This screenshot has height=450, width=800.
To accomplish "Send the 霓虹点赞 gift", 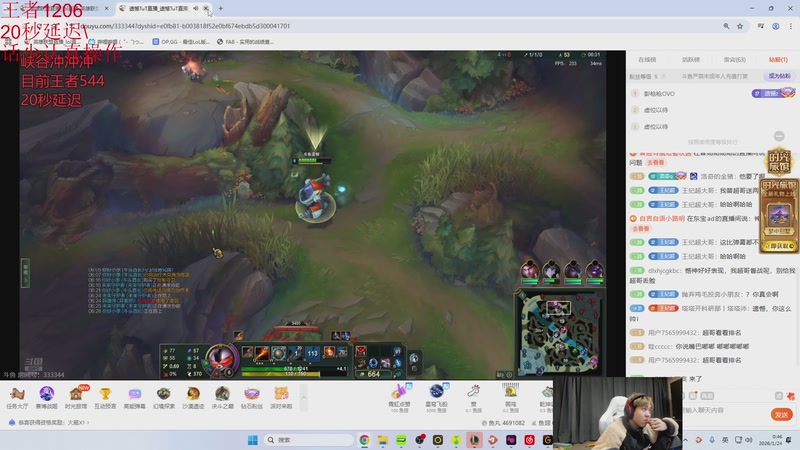I will 399,398.
